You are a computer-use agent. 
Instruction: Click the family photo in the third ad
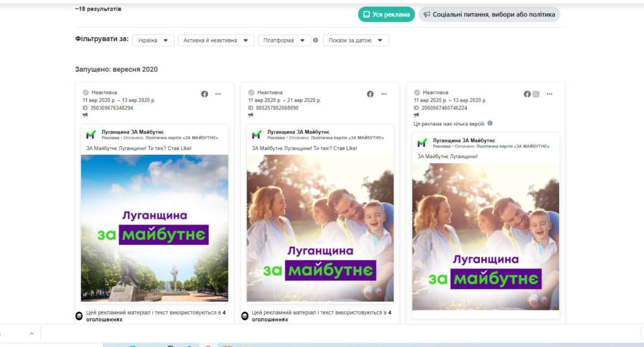click(486, 237)
